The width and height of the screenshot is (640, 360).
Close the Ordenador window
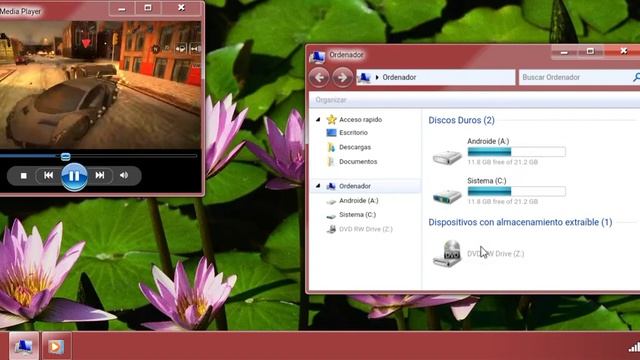tap(623, 51)
